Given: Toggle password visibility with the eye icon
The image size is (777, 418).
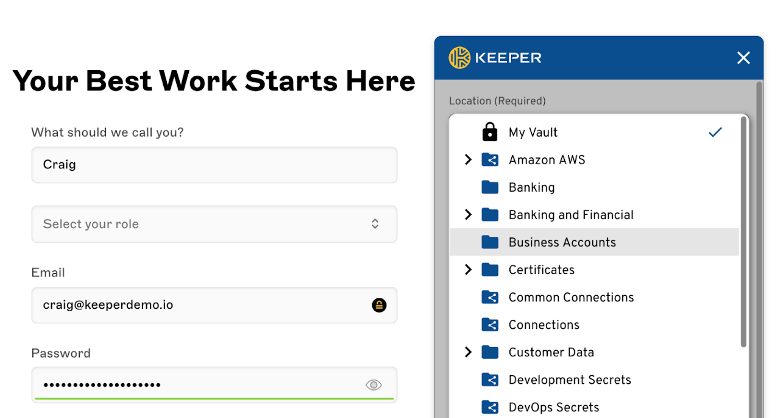Looking at the screenshot, I should coord(374,385).
